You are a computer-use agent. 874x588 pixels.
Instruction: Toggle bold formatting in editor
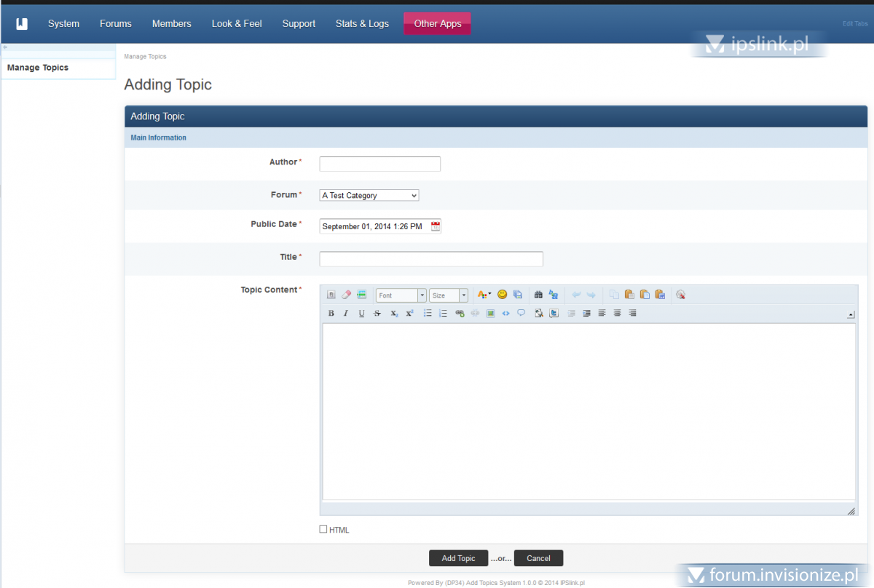coord(331,314)
